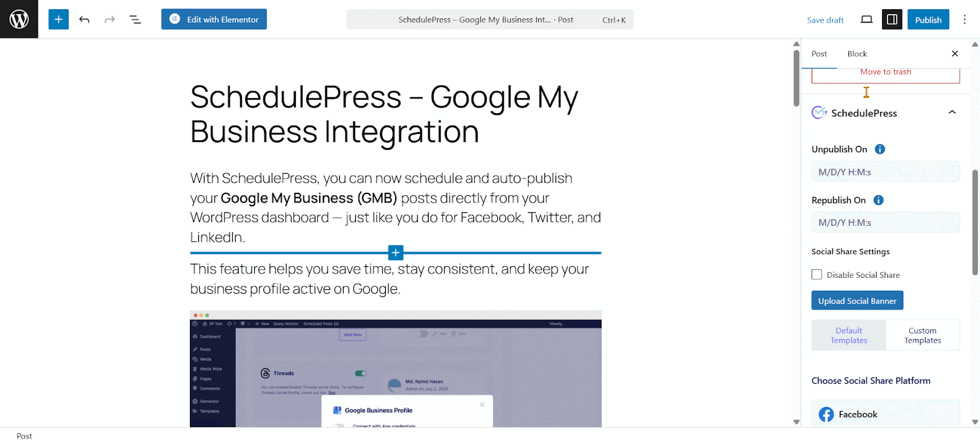Click the paragraph starting 'With SchedulePress'

(396, 207)
